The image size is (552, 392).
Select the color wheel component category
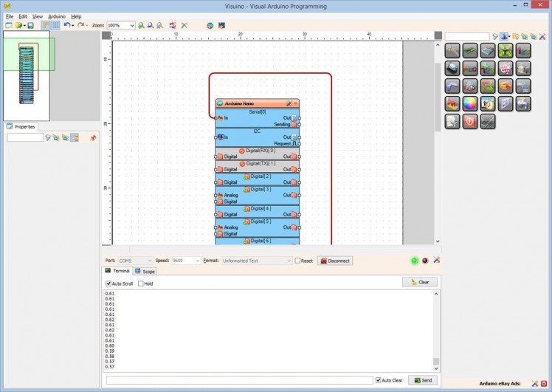pyautogui.click(x=469, y=104)
